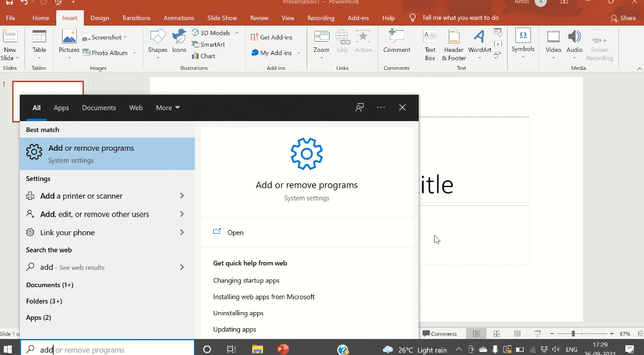
Task: Expand the Screenshot dropdown
Action: (125, 37)
